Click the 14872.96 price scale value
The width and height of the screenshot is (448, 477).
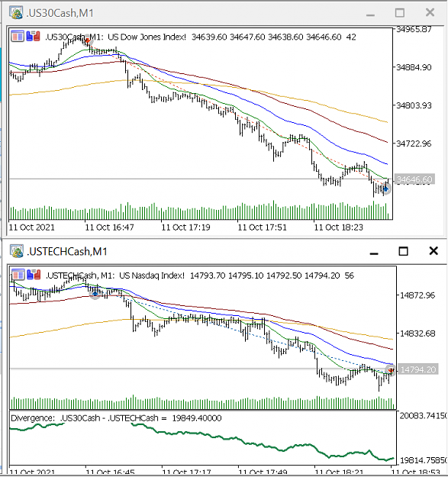click(417, 295)
